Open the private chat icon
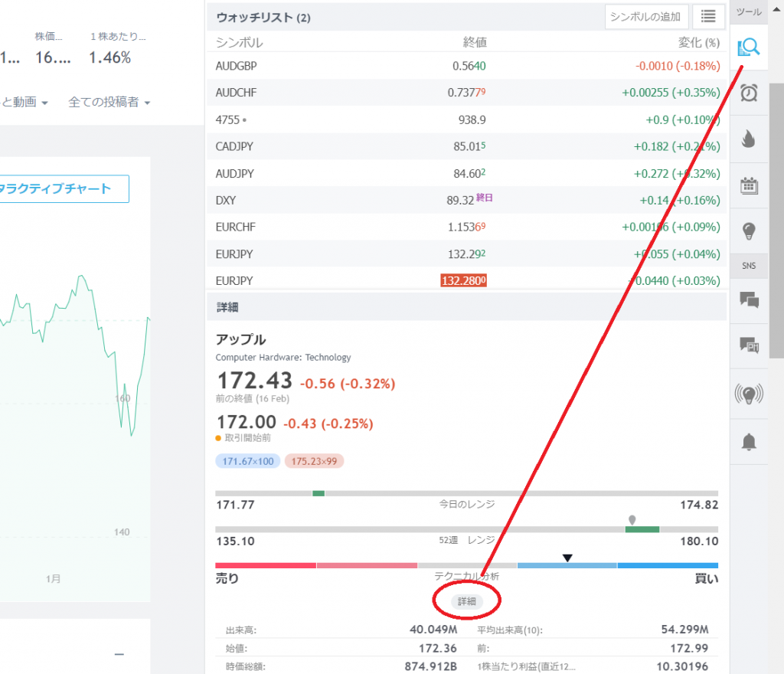This screenshot has height=674, width=784. click(749, 345)
